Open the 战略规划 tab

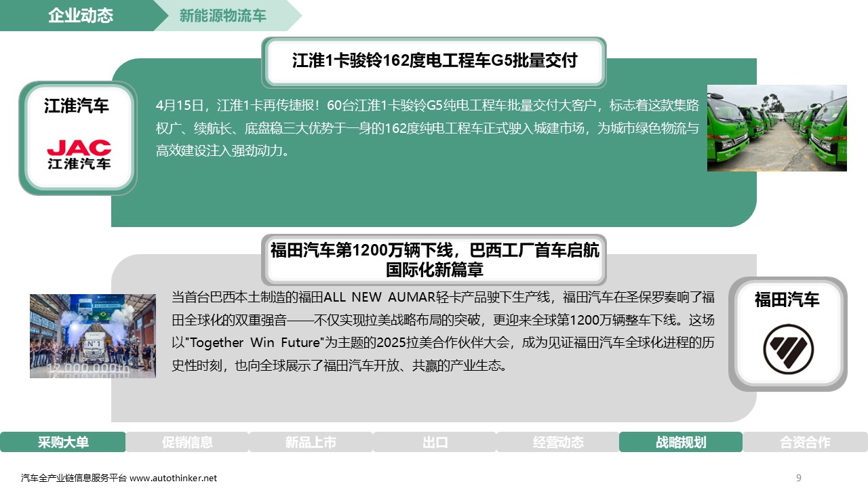(x=681, y=442)
